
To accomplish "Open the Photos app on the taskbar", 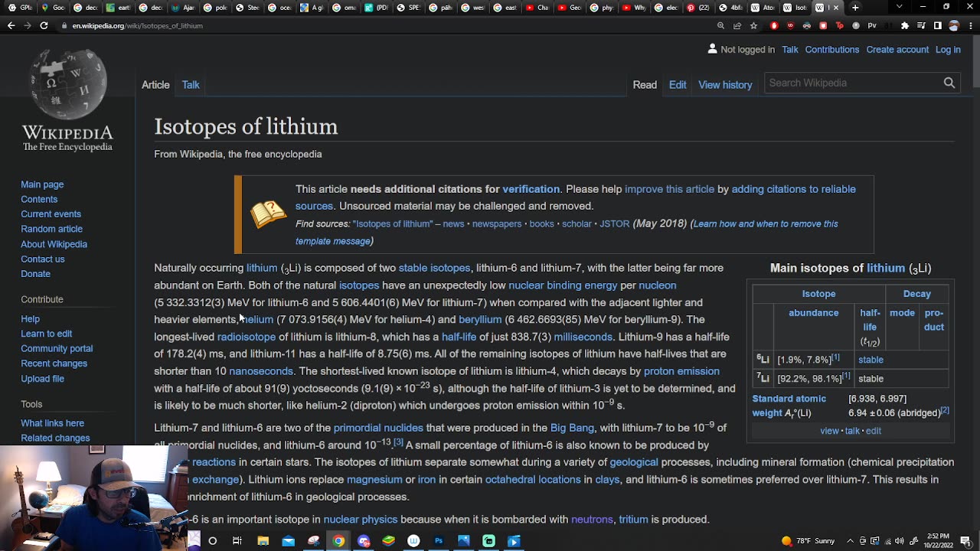I will coord(464,541).
